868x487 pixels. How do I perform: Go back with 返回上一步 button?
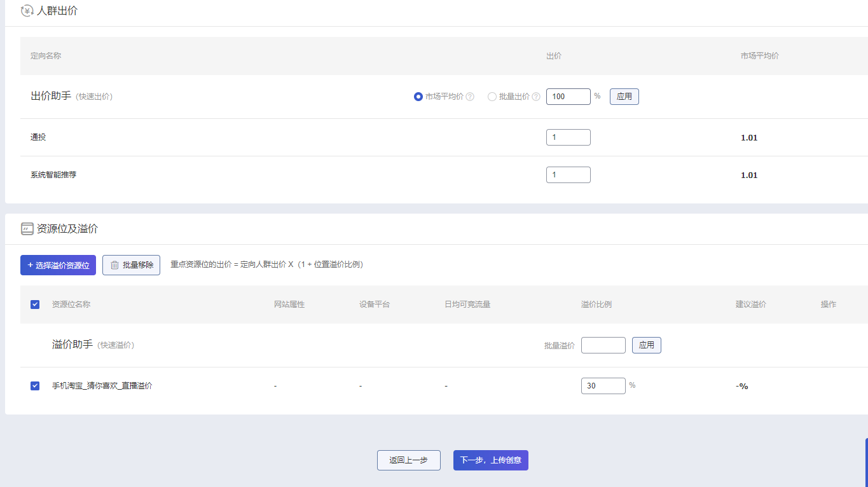(409, 460)
